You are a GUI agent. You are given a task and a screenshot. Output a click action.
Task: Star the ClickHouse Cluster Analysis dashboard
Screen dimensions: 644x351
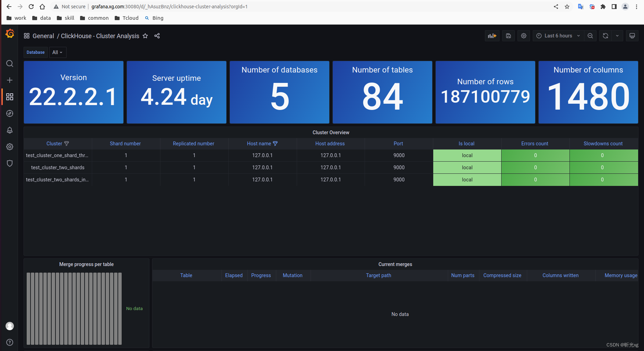(145, 36)
